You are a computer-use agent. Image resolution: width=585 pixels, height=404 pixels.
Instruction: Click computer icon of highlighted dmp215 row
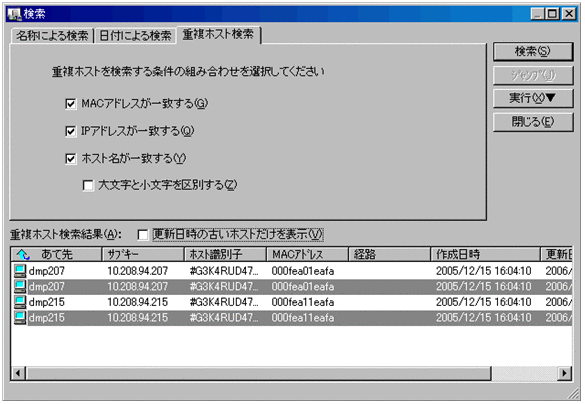point(20,317)
